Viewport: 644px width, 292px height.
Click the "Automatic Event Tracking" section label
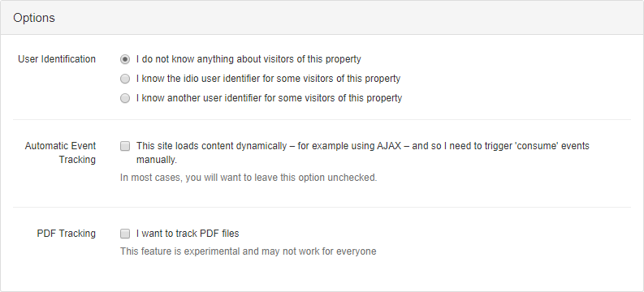pyautogui.click(x=60, y=152)
